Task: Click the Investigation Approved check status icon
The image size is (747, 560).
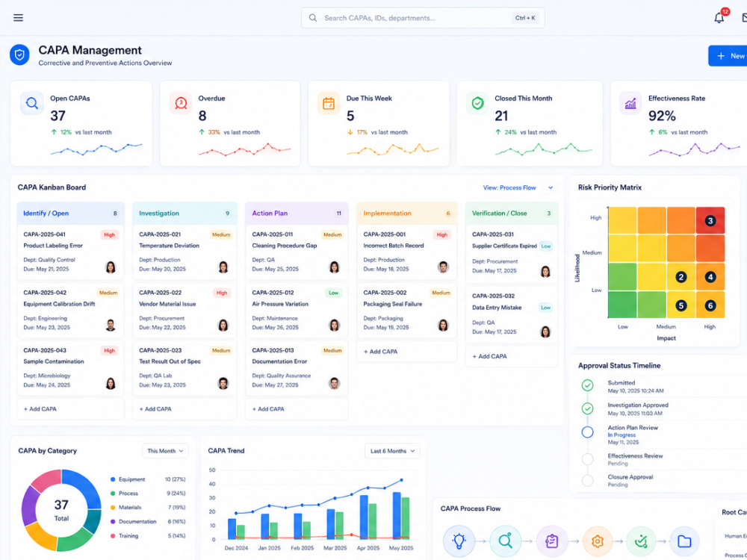Action: (x=587, y=408)
